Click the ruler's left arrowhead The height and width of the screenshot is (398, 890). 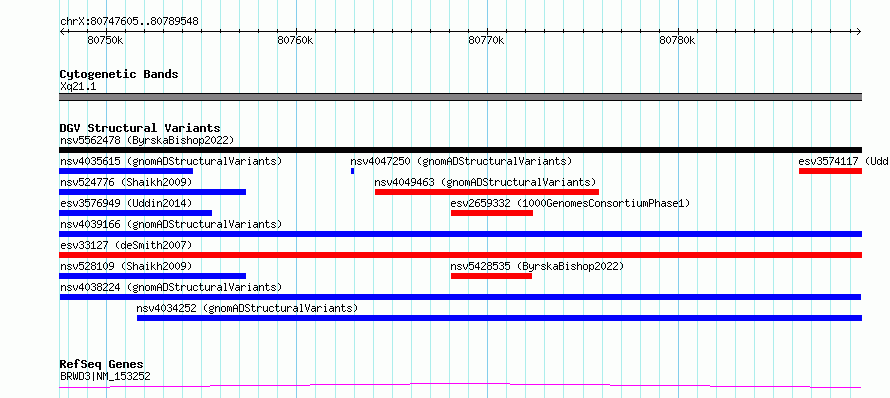62,32
